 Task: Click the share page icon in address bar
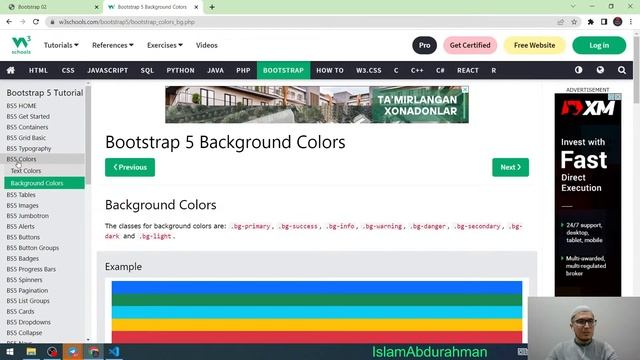[x=560, y=22]
